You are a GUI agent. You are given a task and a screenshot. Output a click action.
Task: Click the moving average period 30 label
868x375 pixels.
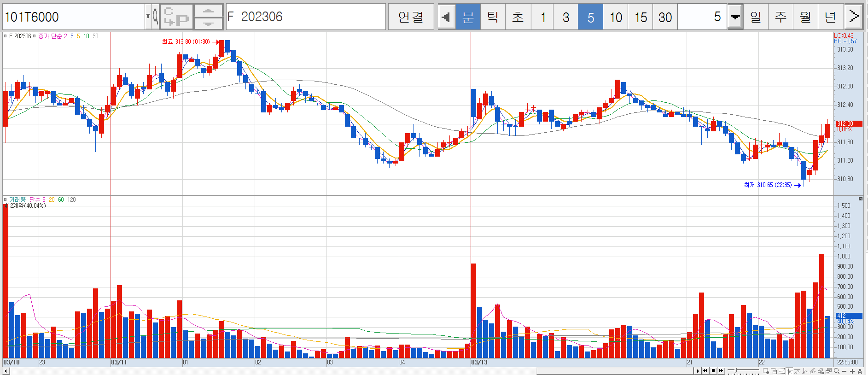click(95, 36)
